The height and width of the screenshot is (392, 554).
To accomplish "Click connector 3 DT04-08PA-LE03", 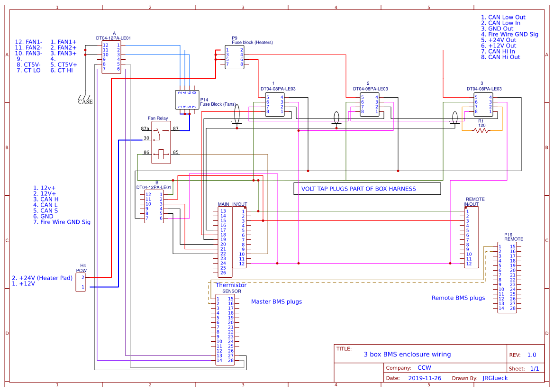I will (x=483, y=105).
